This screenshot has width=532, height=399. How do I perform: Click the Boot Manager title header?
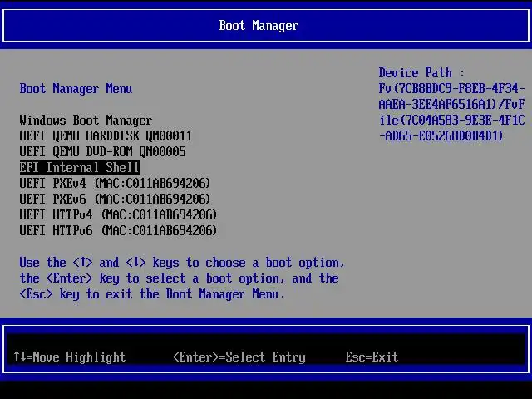click(x=259, y=26)
